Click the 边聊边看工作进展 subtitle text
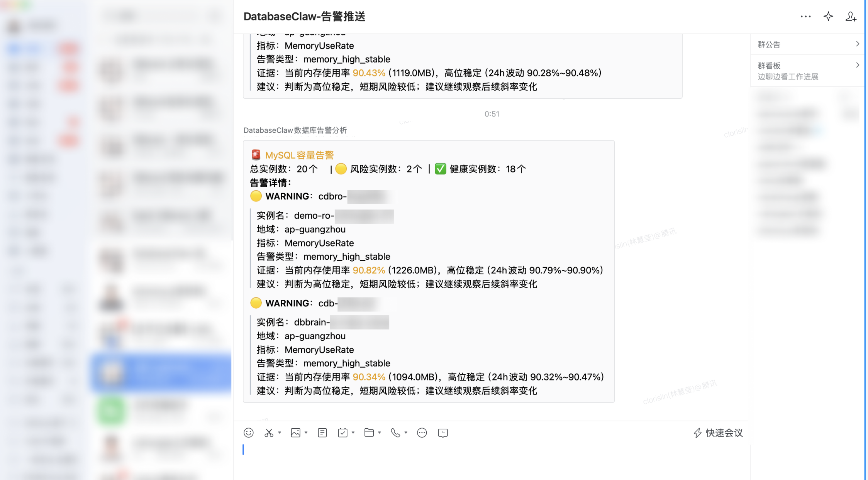The height and width of the screenshot is (480, 868). (x=788, y=77)
